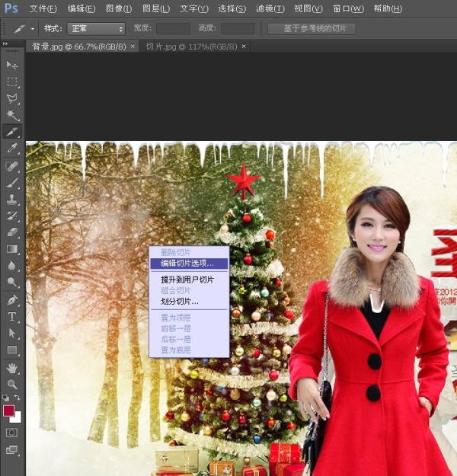
Task: Choose 划分切片... in context menu
Action: tap(189, 302)
